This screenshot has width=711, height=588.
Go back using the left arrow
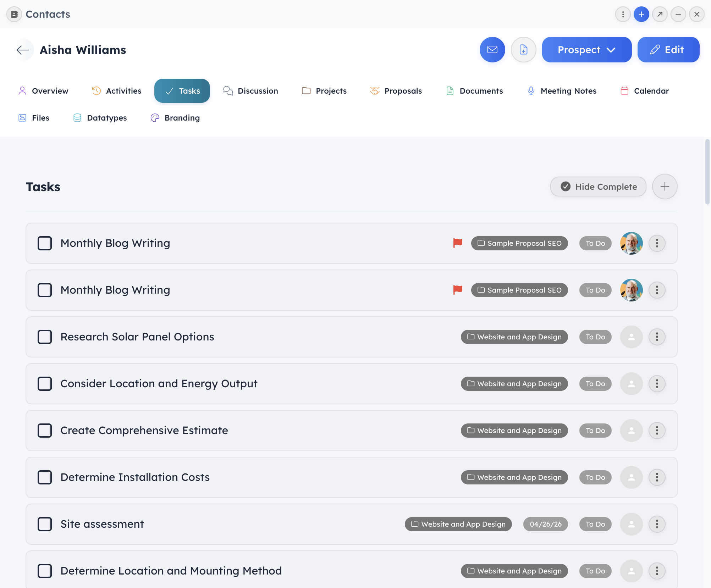(x=23, y=50)
